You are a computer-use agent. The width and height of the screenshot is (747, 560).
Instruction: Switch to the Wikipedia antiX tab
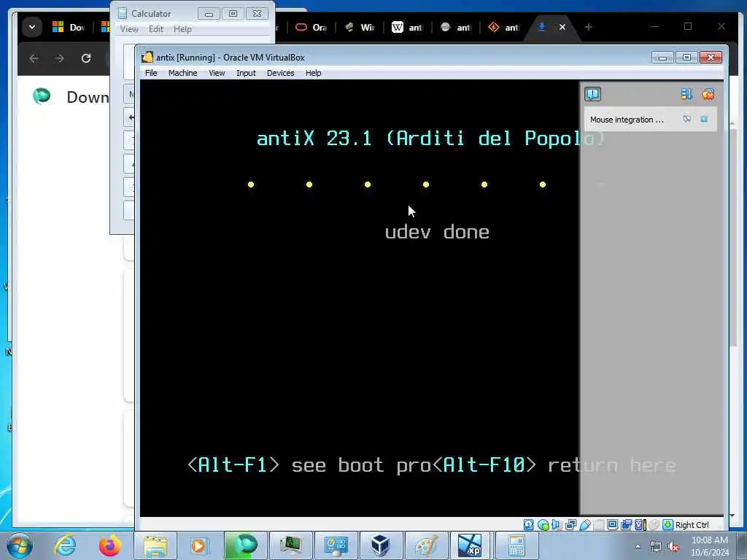[x=407, y=27]
